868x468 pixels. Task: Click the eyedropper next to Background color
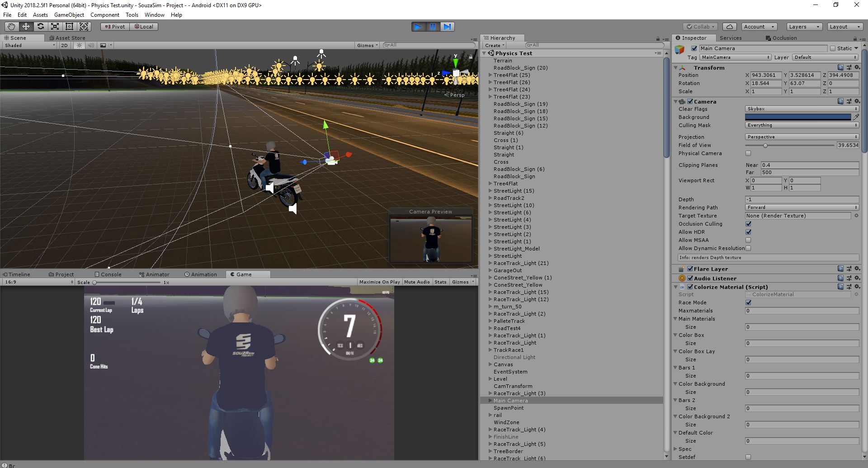[856, 117]
